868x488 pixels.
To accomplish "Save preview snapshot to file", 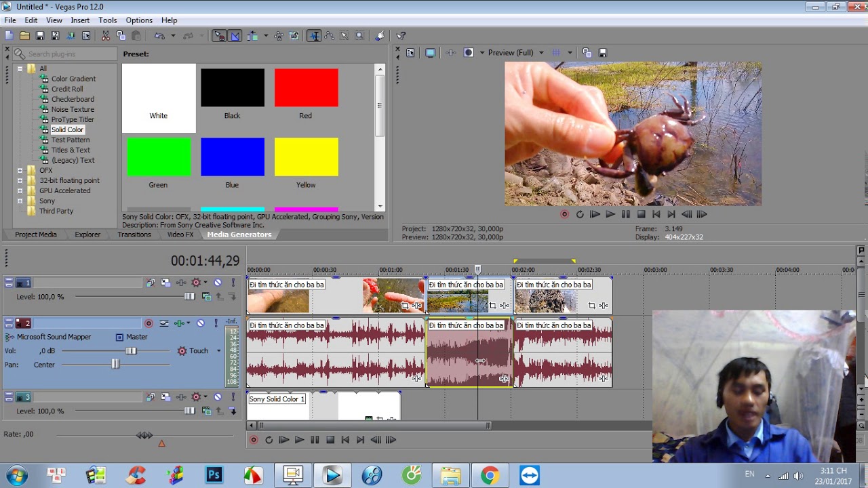I will pyautogui.click(x=602, y=52).
